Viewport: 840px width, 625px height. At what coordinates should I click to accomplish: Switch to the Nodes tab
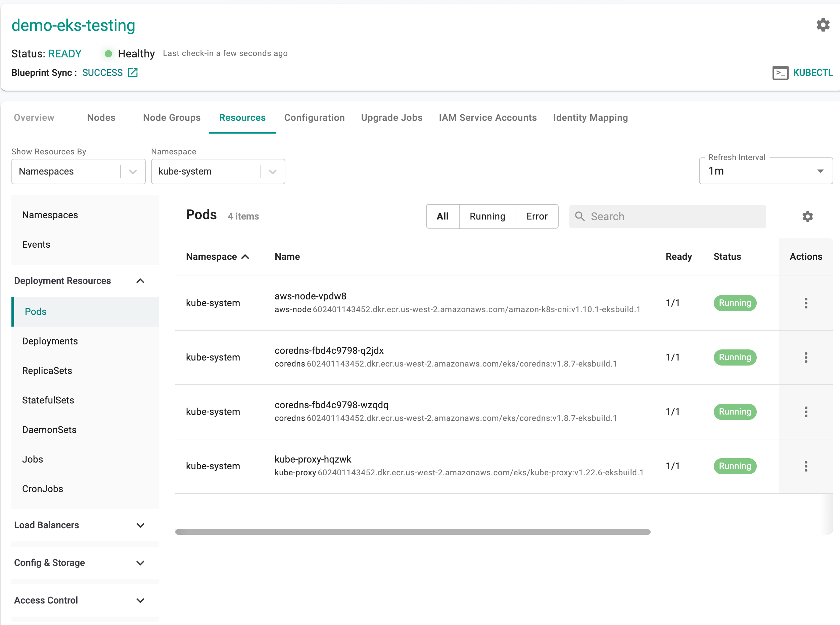coord(101,118)
